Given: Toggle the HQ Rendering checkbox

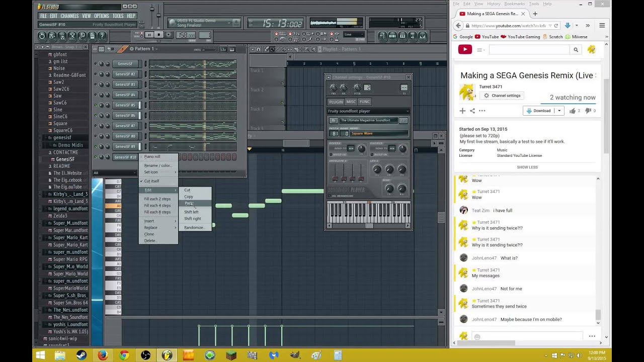Looking at the screenshot, I should coord(330,196).
